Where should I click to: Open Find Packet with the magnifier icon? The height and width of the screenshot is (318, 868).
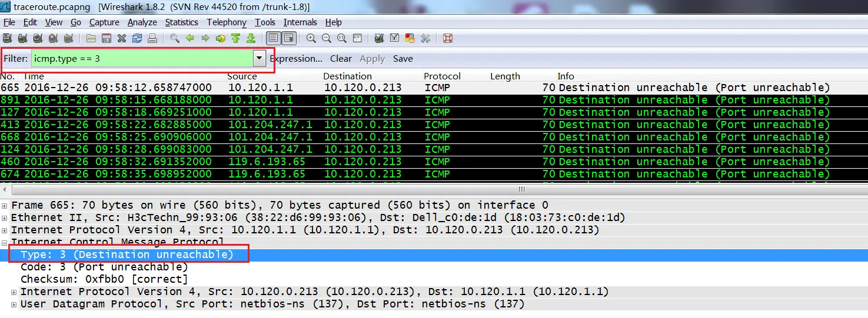tap(175, 38)
